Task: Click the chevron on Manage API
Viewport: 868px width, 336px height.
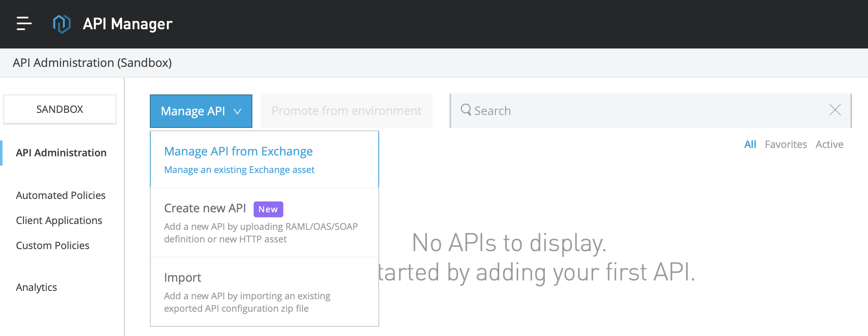Action: [x=237, y=112]
